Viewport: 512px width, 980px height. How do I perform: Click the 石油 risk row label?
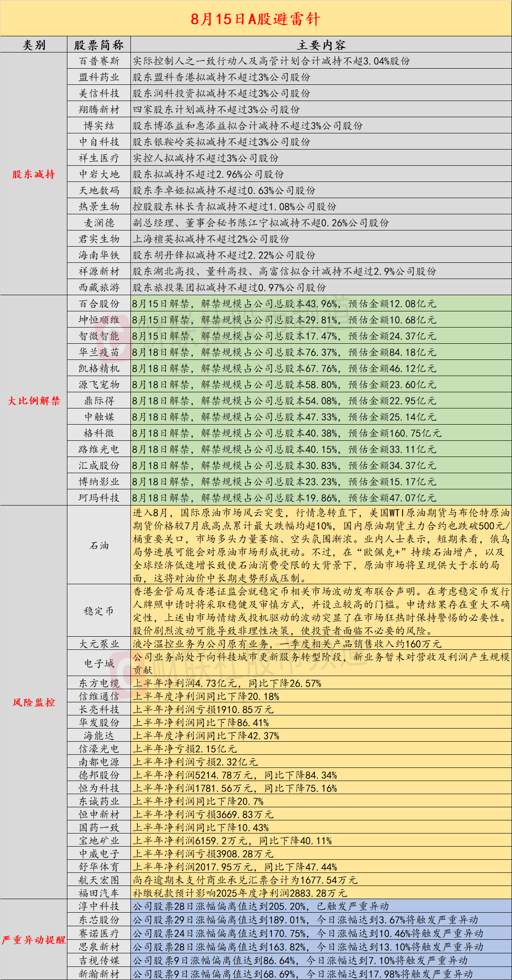pos(99,545)
